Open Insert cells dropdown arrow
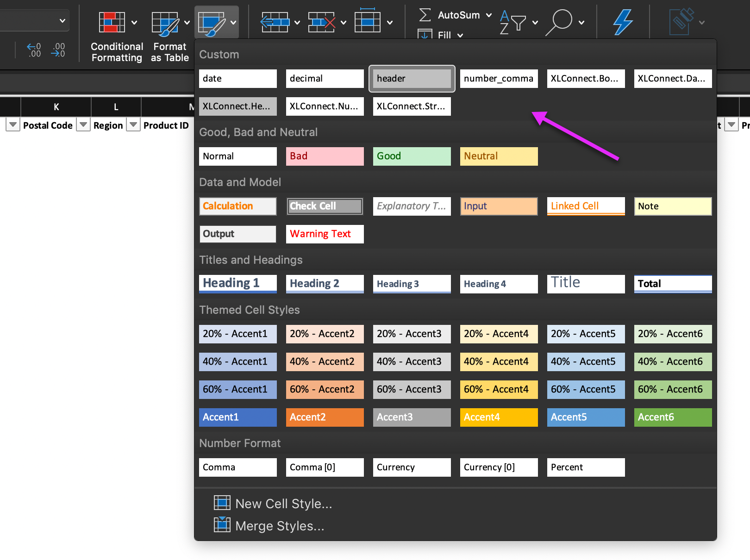This screenshot has width=750, height=560. pos(297,22)
